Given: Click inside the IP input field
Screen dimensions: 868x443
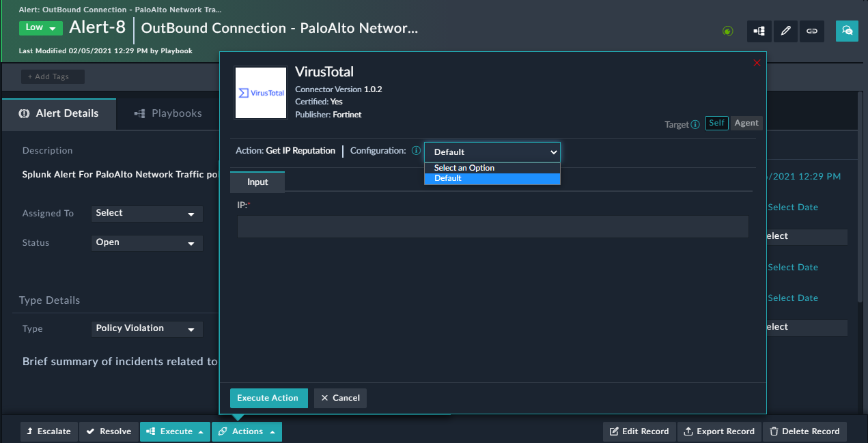Looking at the screenshot, I should click(x=492, y=226).
